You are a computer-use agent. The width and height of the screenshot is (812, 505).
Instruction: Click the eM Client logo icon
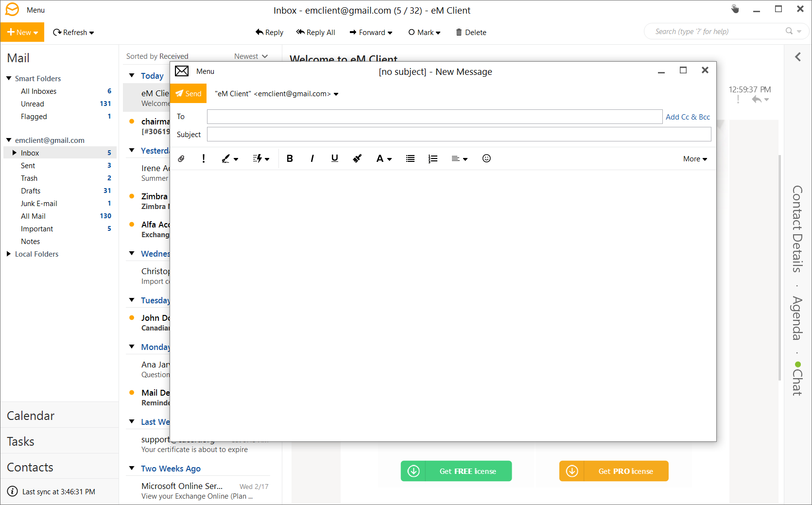12,10
